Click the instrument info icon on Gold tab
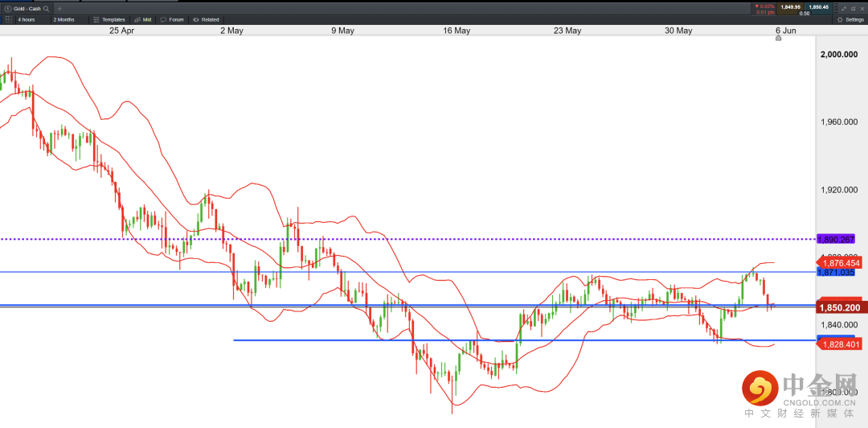Image resolution: width=868 pixels, height=428 pixels. point(8,8)
